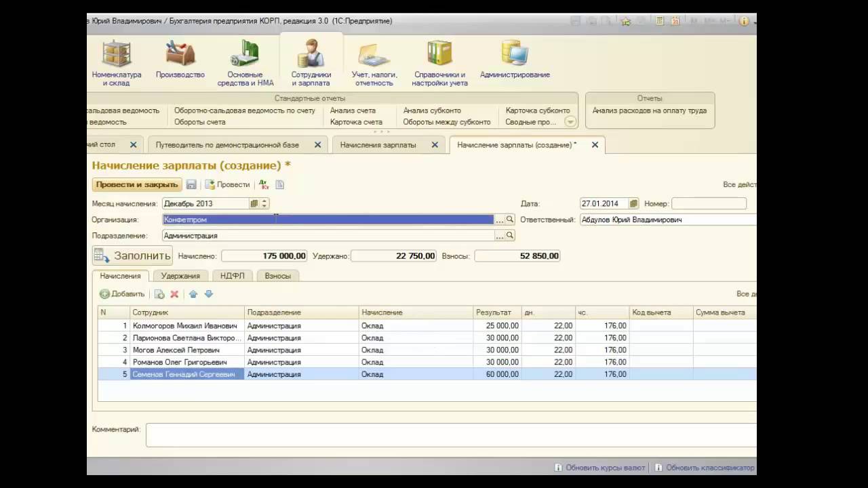
Task: Select the Могов Алексей Петрович row
Action: point(427,350)
